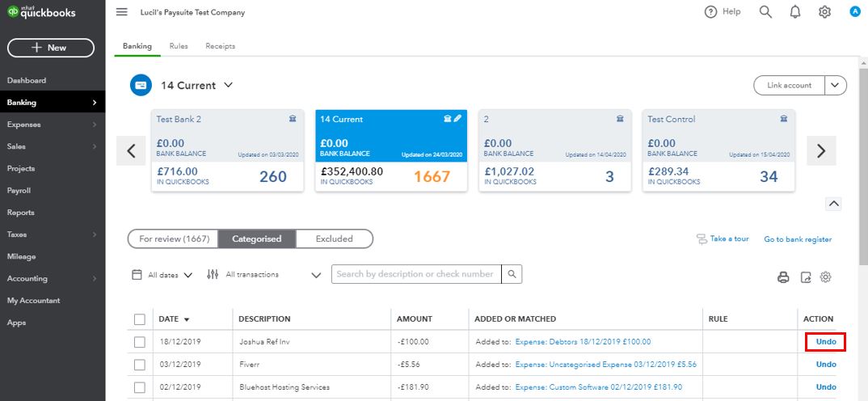Undo the Bluehost Hosting Services transaction
This screenshot has height=401, width=868.
pyautogui.click(x=826, y=387)
